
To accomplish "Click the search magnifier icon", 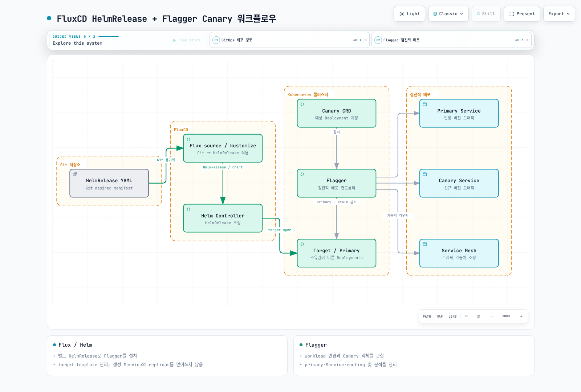I will (467, 317).
